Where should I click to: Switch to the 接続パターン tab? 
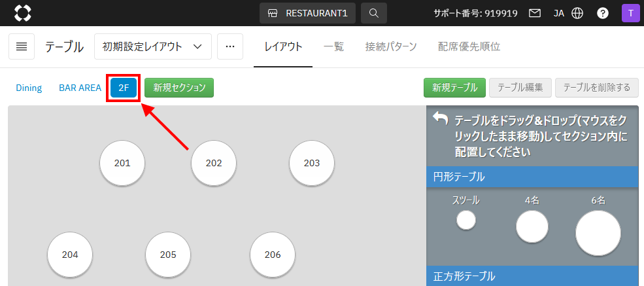391,46
